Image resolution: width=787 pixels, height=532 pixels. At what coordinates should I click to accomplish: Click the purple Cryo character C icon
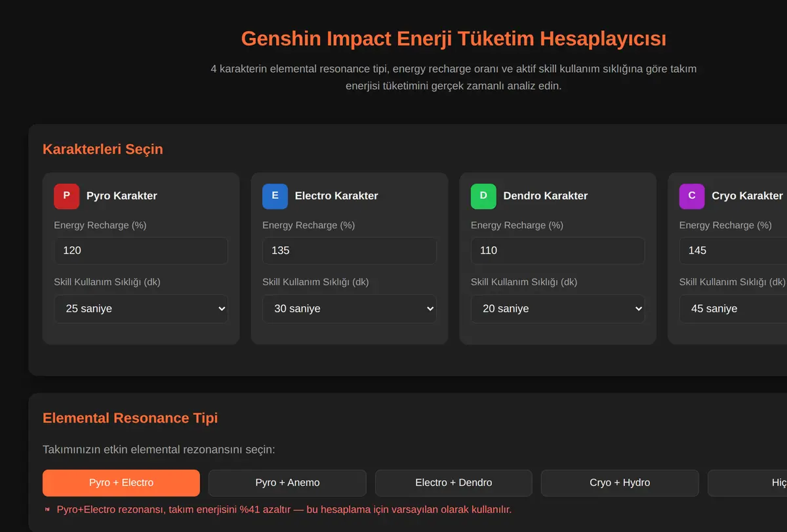click(x=692, y=196)
